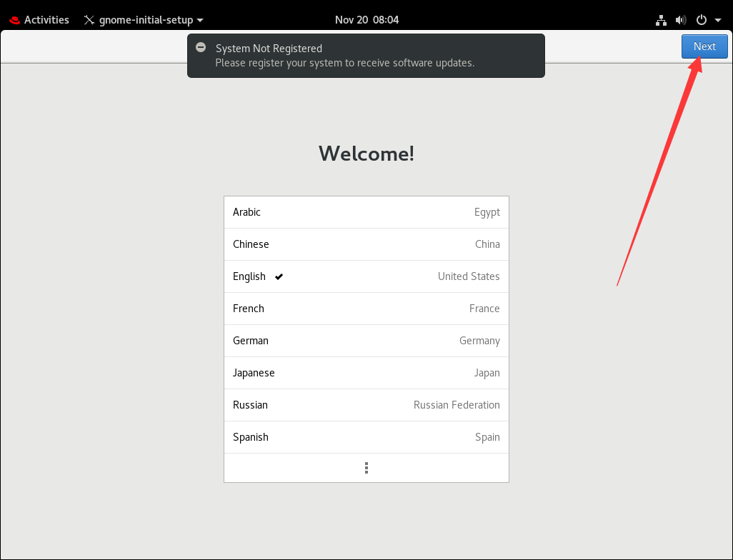This screenshot has height=560, width=733.
Task: Open the System Not Registered notification
Action: 366,56
